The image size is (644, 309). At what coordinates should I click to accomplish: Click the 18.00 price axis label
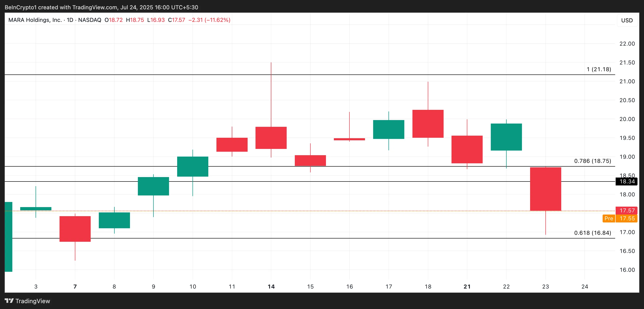[627, 195]
